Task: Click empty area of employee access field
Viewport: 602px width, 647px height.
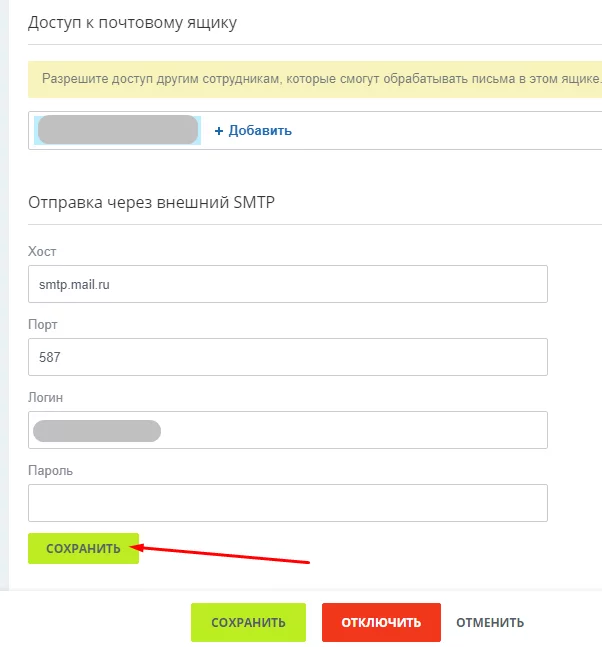Action: pyautogui.click(x=450, y=131)
